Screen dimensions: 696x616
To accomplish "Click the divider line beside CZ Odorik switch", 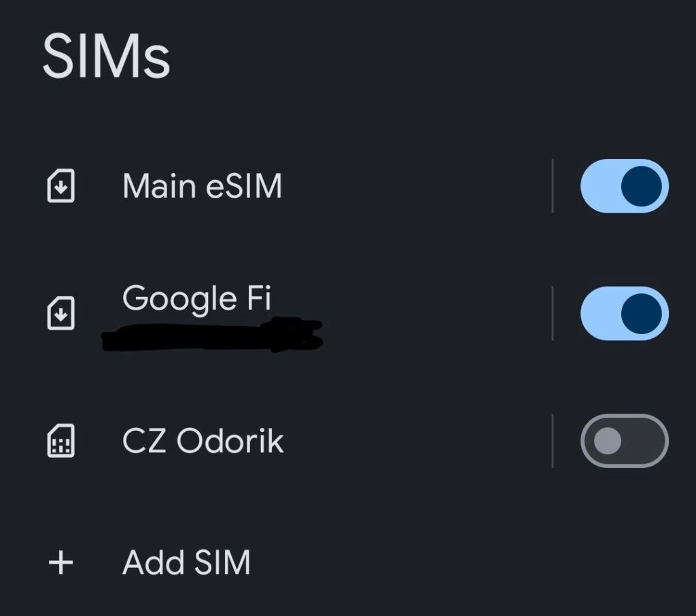I will pos(553,441).
